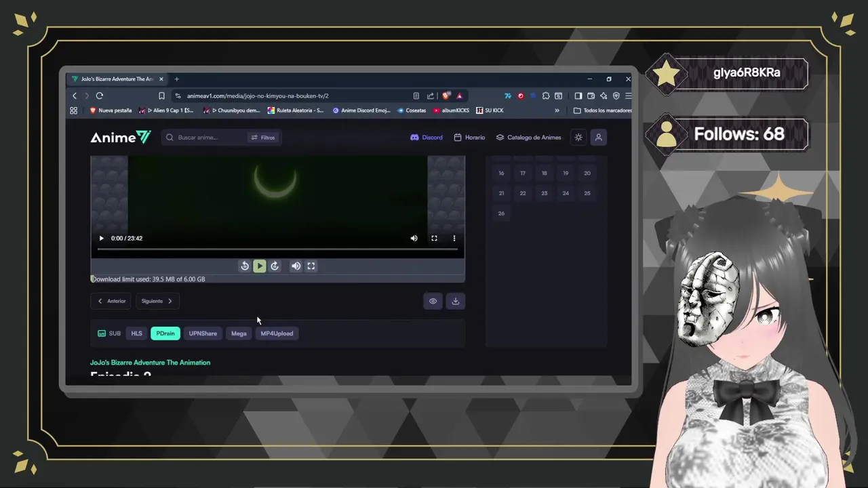Open the Nueva pestaña bookmark
Viewport: 868px width, 488px height.
coord(111,110)
